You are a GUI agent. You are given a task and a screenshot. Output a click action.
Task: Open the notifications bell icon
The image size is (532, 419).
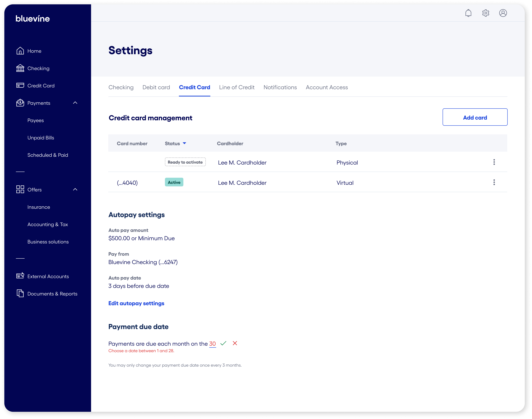(468, 13)
